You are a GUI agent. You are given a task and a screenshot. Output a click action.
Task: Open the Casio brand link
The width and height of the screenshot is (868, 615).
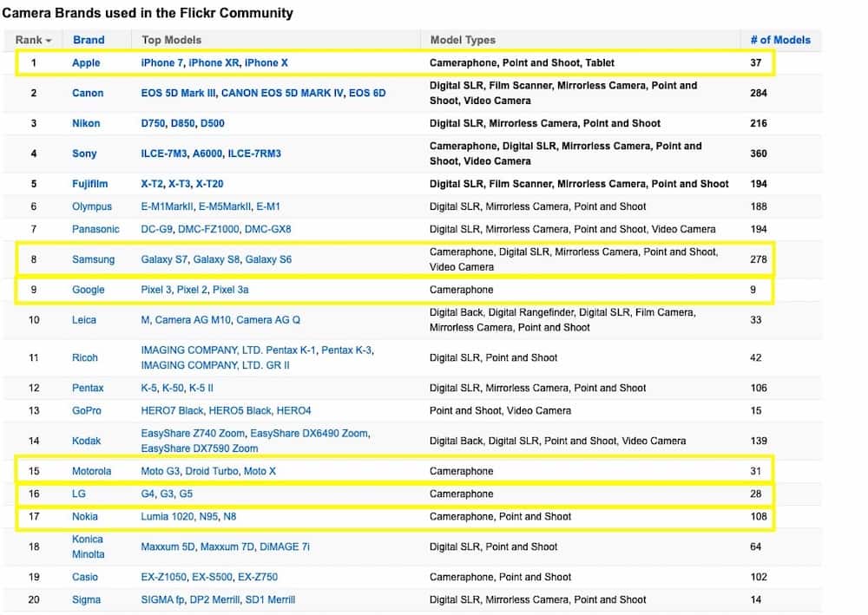(x=85, y=577)
